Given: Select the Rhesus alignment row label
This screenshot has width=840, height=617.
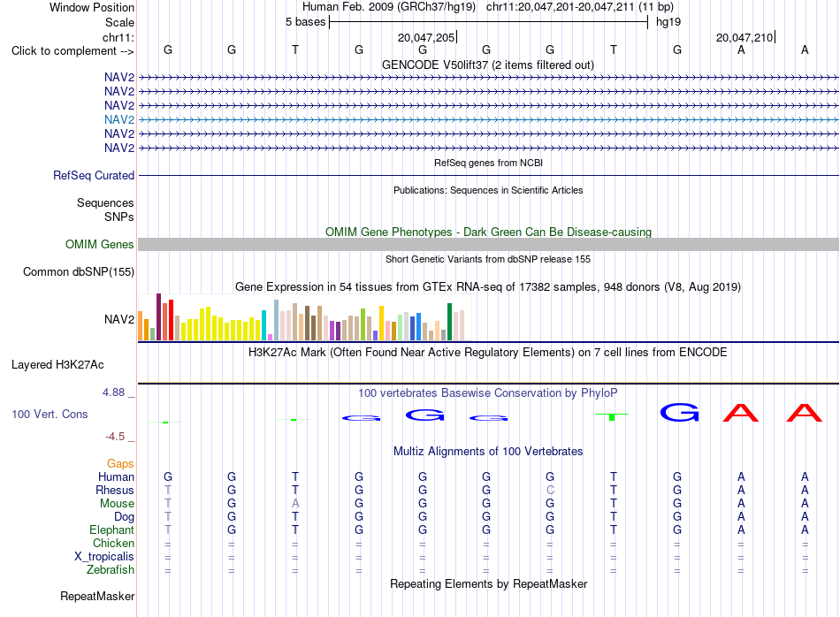Looking at the screenshot, I should tap(115, 490).
